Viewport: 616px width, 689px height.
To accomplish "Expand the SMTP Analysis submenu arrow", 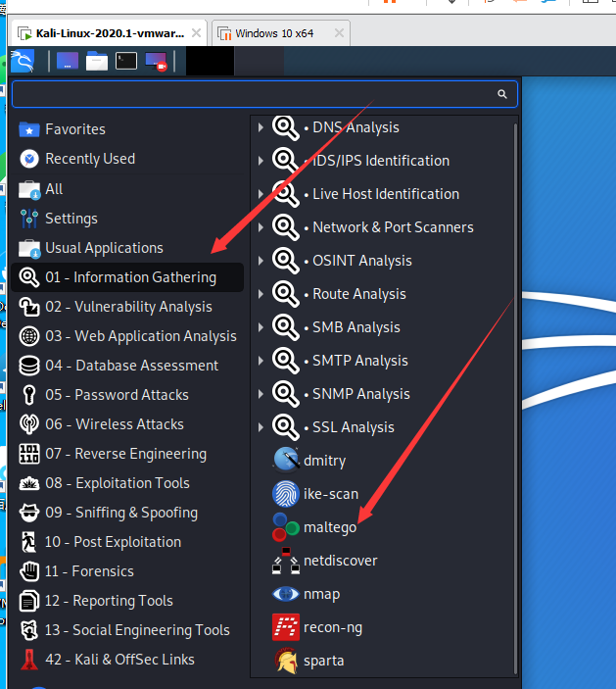I will (x=261, y=361).
